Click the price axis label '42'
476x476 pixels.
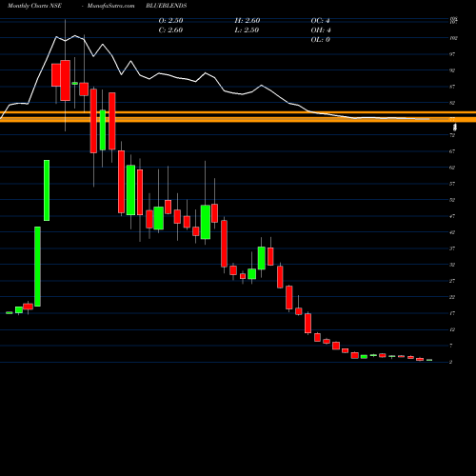pos(452,232)
